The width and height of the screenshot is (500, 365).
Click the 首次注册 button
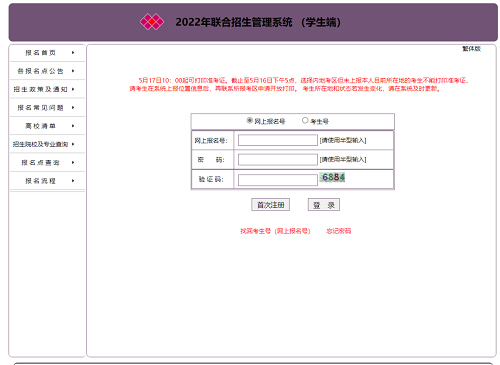pyautogui.click(x=270, y=205)
